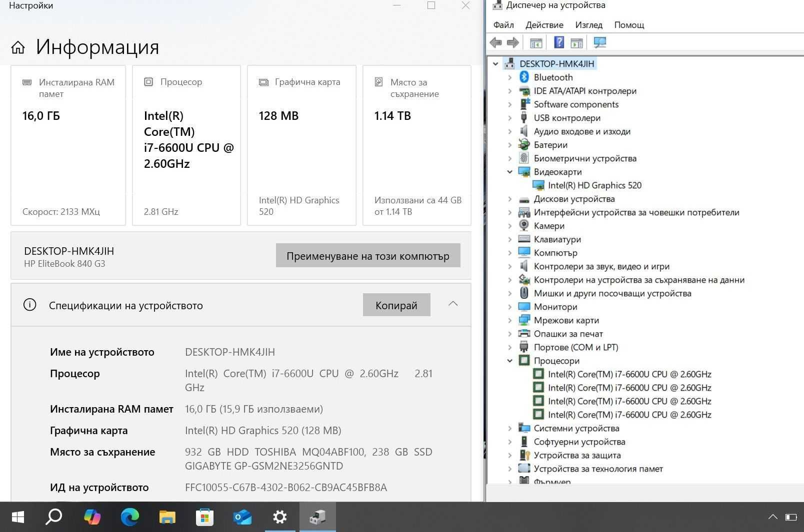Open the Помощ menu
804x532 pixels.
629,25
